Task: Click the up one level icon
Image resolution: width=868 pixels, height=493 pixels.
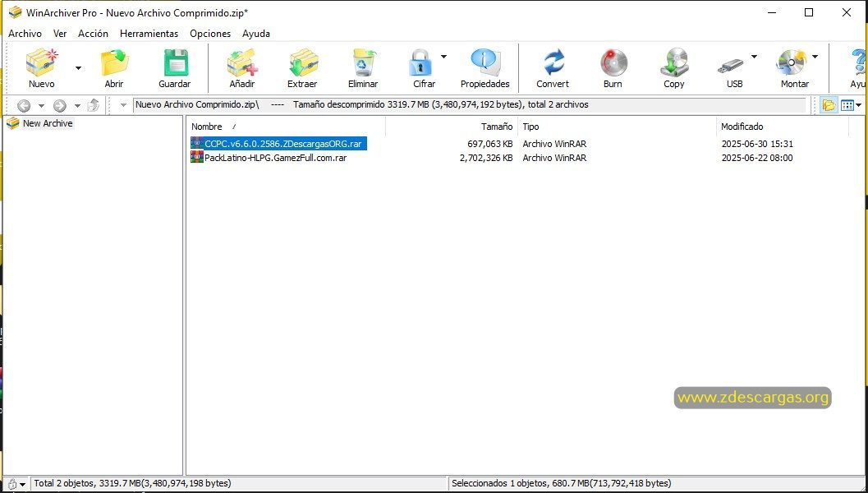Action: pyautogui.click(x=94, y=104)
